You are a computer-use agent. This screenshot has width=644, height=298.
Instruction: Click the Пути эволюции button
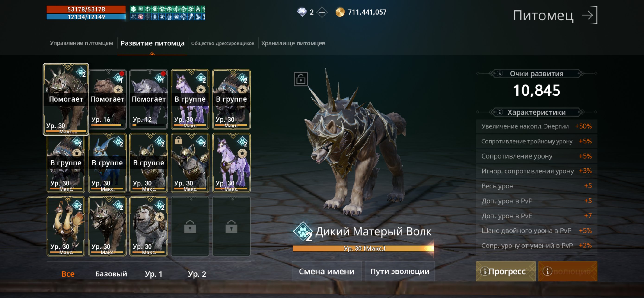[x=400, y=271]
